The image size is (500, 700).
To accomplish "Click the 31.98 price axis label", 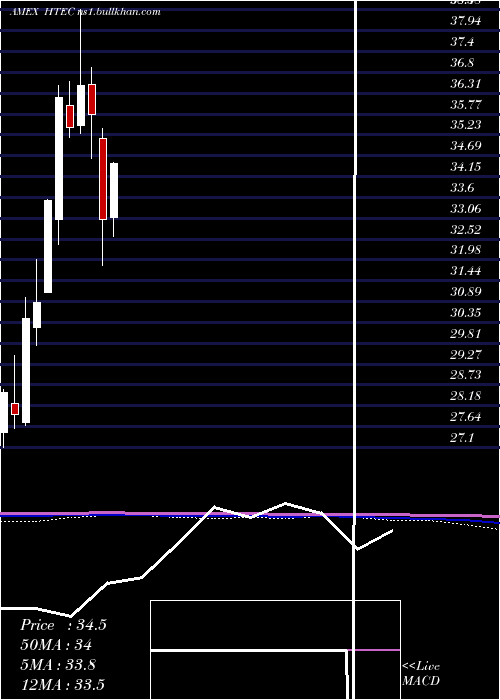I will click(466, 250).
